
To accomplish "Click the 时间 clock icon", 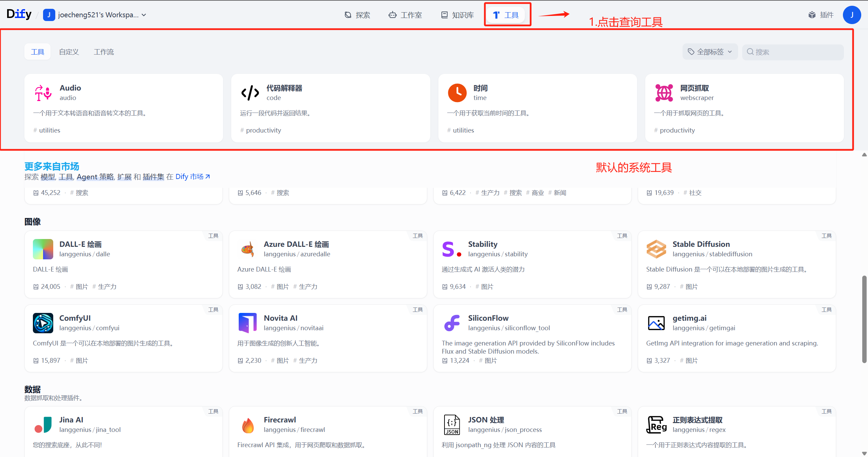I will (x=457, y=93).
